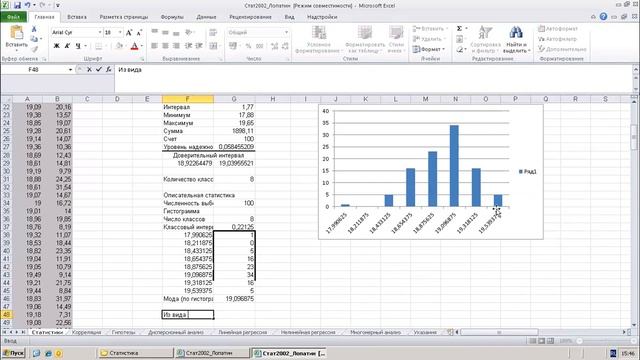Click the Пуск Start button
Image resolution: width=640 pixels, height=360 pixels.
[13, 353]
